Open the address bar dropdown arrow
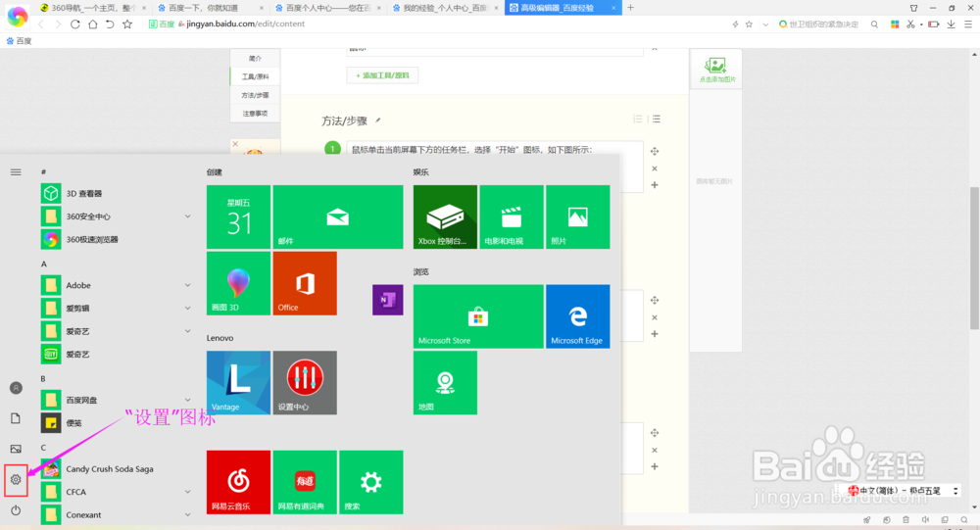Screen dimensions: 980x530 765,24
